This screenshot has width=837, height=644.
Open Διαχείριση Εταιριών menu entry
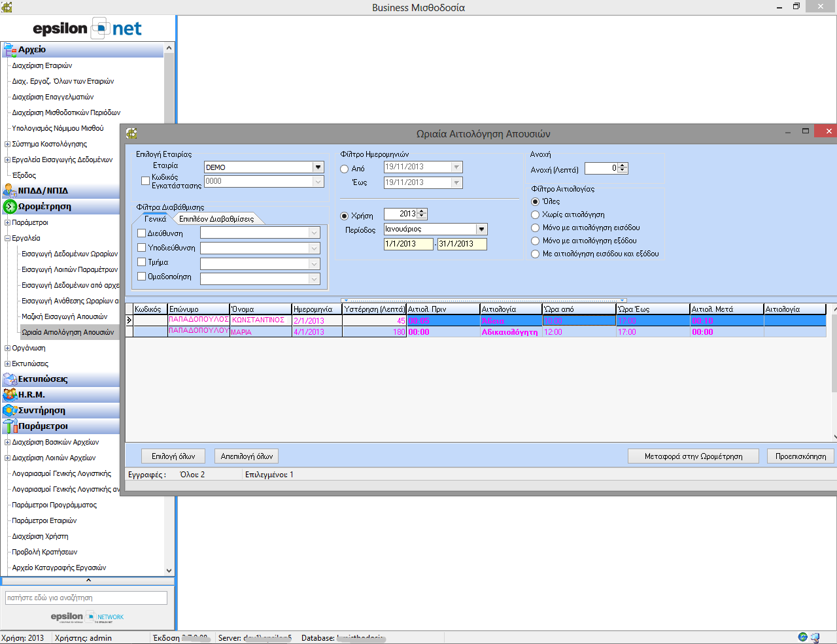[42, 65]
